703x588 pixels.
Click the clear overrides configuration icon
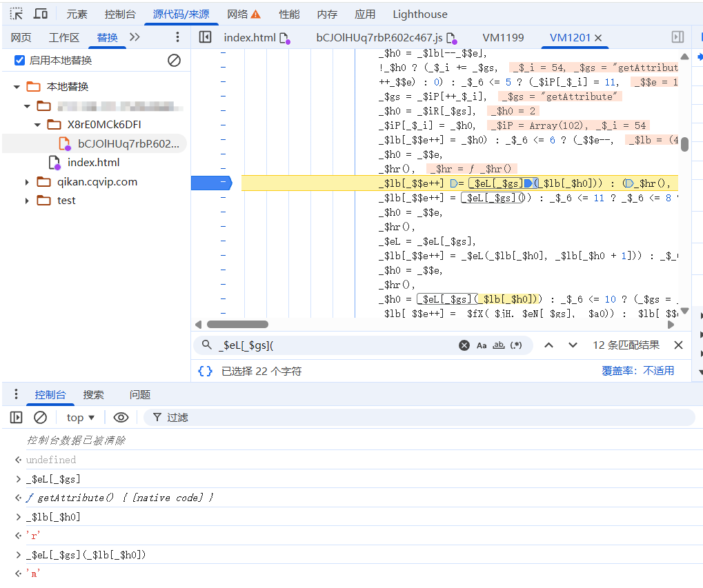174,61
